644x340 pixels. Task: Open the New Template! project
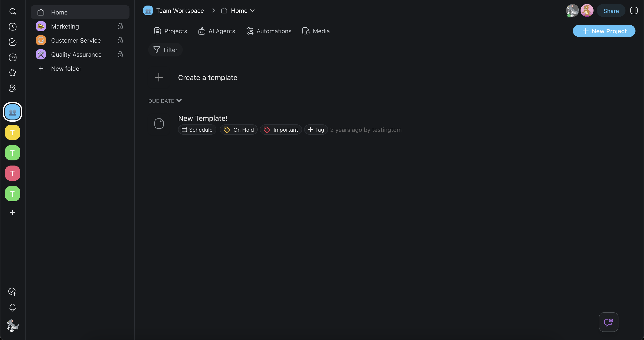tap(203, 118)
